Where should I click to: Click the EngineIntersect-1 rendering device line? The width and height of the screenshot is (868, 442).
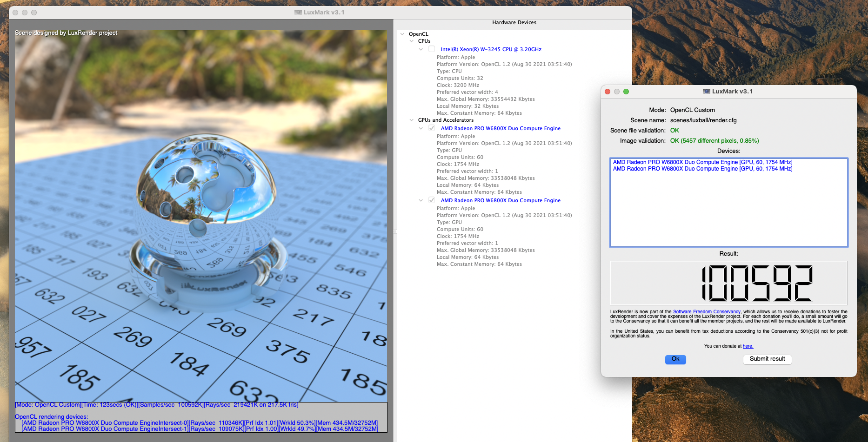[200, 429]
